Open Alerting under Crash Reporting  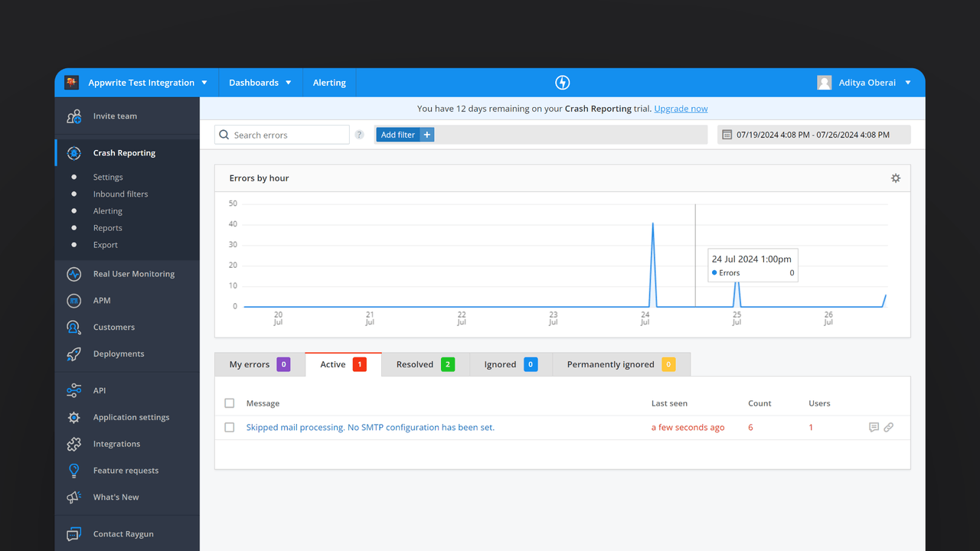tap(108, 211)
